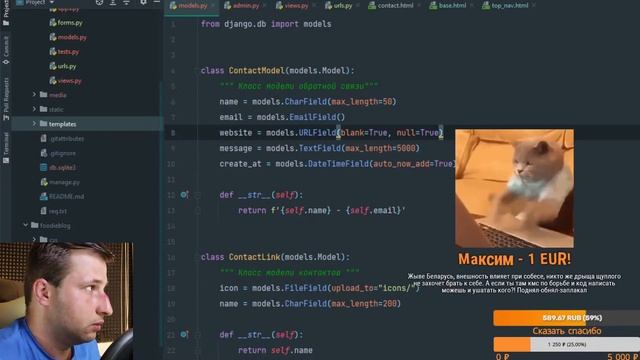Expand the static folder

pos(34,109)
